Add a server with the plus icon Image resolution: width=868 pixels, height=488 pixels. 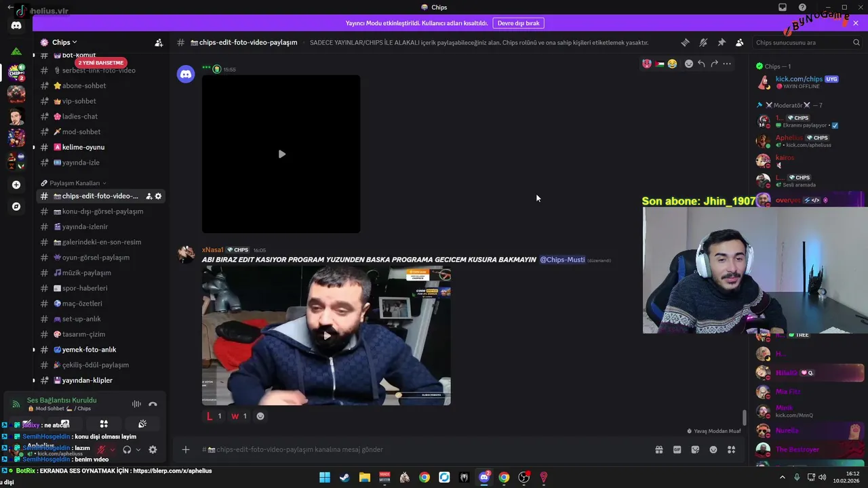[x=16, y=184]
